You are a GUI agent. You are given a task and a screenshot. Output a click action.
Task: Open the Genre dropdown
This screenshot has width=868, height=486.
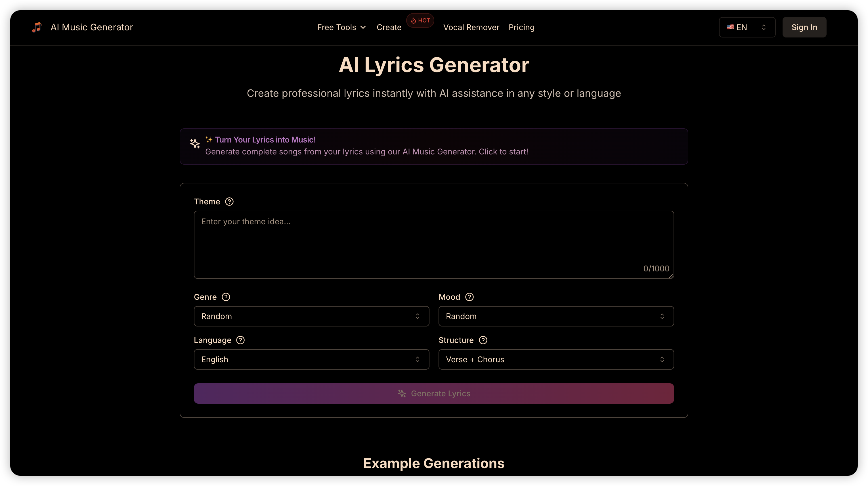point(311,316)
